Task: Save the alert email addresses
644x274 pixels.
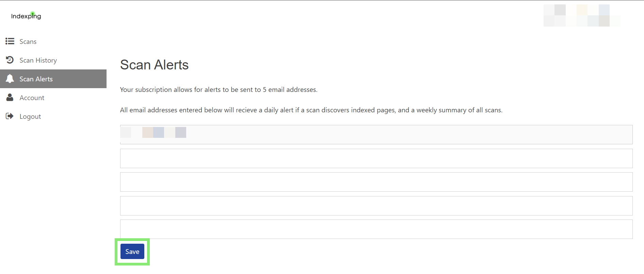Action: click(x=132, y=252)
